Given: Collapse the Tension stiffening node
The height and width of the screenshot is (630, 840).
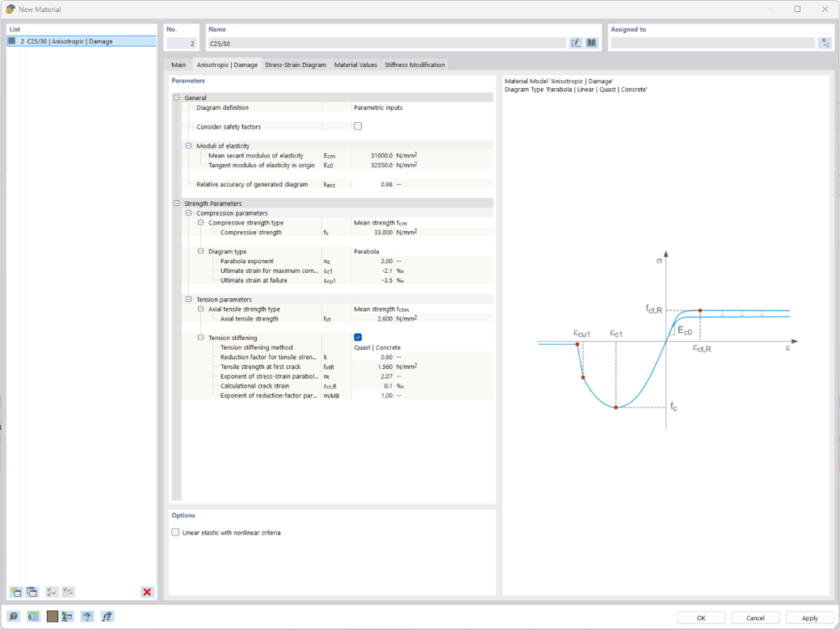Looking at the screenshot, I should (200, 338).
